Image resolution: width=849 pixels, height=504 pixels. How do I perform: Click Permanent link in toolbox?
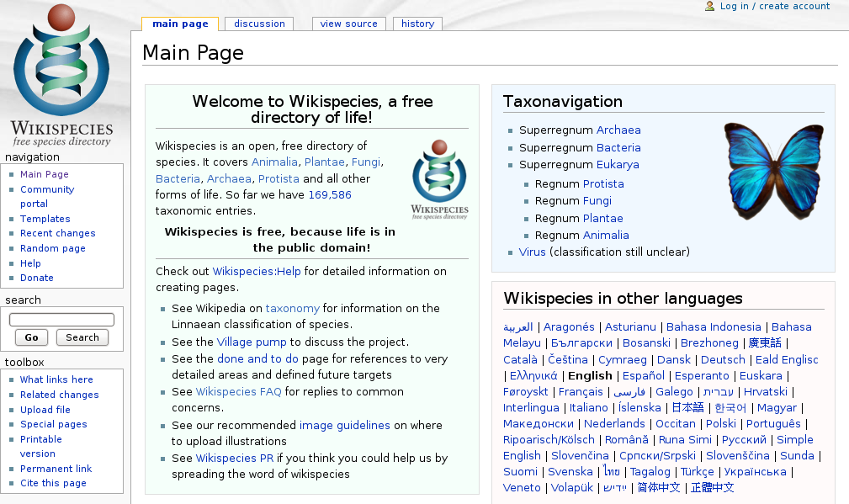coord(56,469)
